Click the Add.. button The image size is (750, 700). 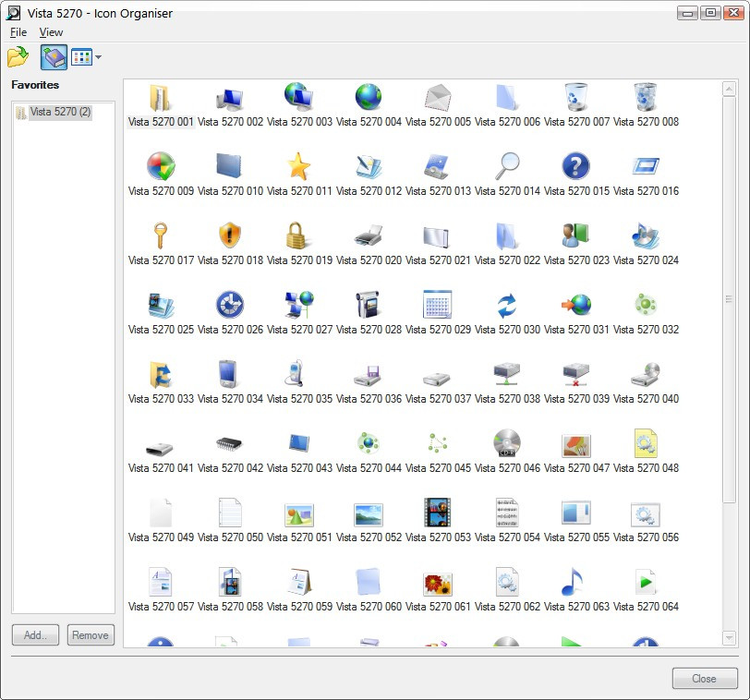pos(35,635)
